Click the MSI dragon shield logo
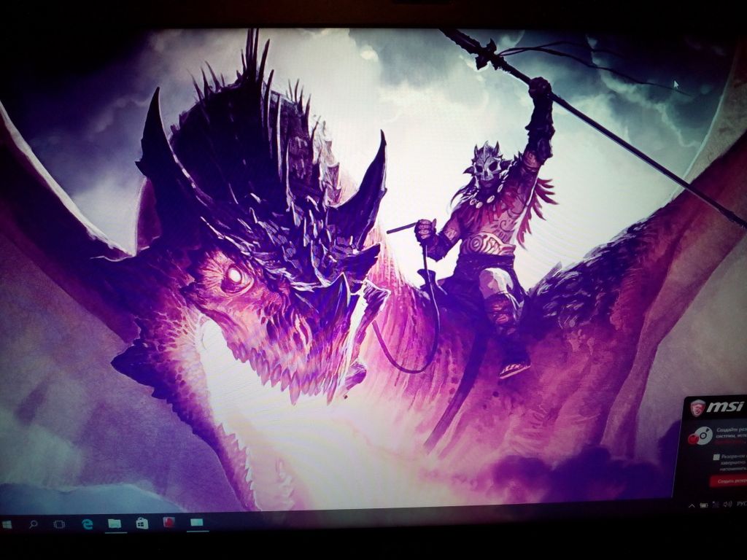 [697, 408]
